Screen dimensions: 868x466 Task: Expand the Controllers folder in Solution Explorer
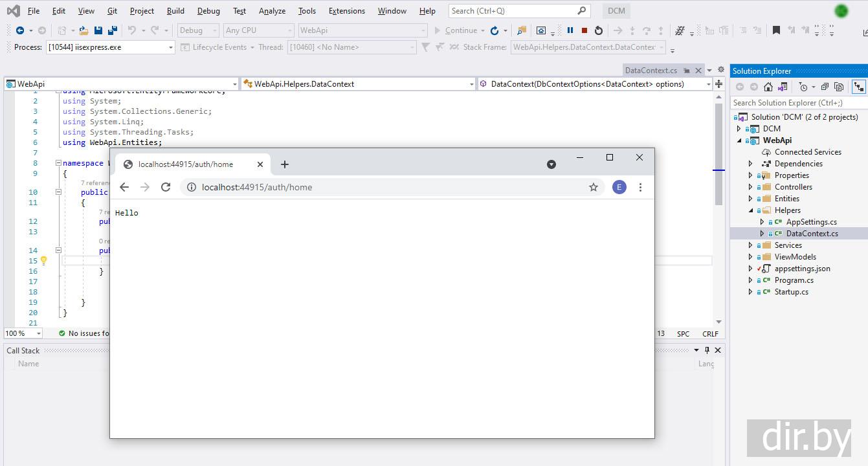click(x=751, y=187)
